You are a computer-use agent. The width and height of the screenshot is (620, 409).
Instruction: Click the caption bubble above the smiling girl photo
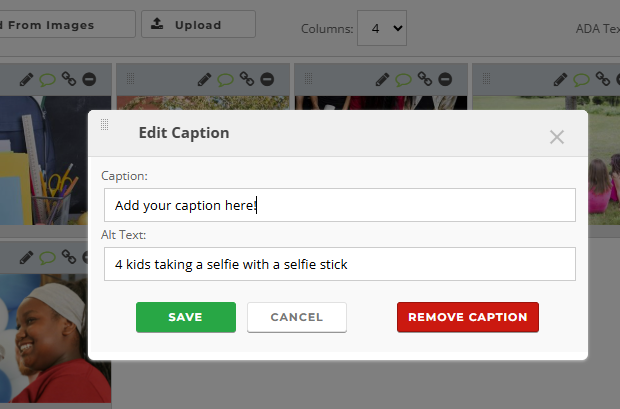click(47, 258)
